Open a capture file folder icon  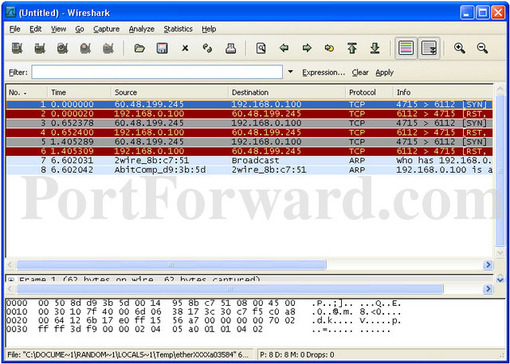pyautogui.click(x=139, y=48)
